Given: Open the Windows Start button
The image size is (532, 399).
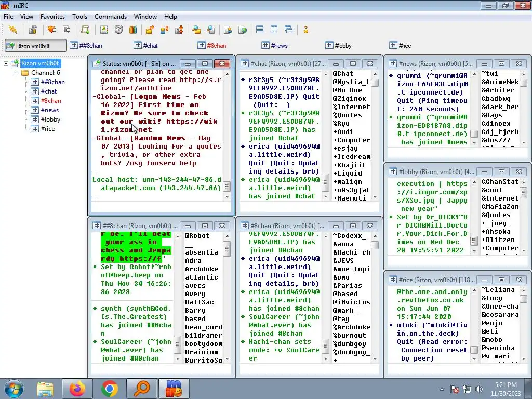Looking at the screenshot, I should point(14,389).
